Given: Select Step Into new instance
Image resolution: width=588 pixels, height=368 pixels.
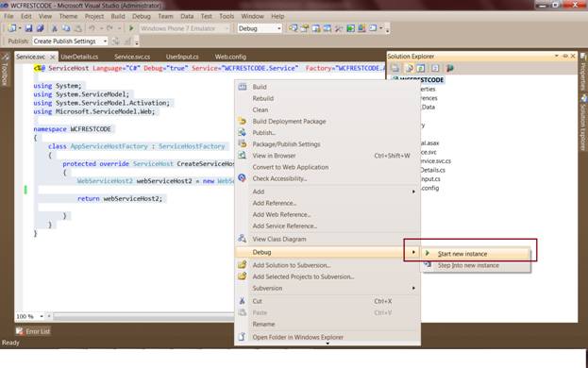Looking at the screenshot, I should [477, 265].
